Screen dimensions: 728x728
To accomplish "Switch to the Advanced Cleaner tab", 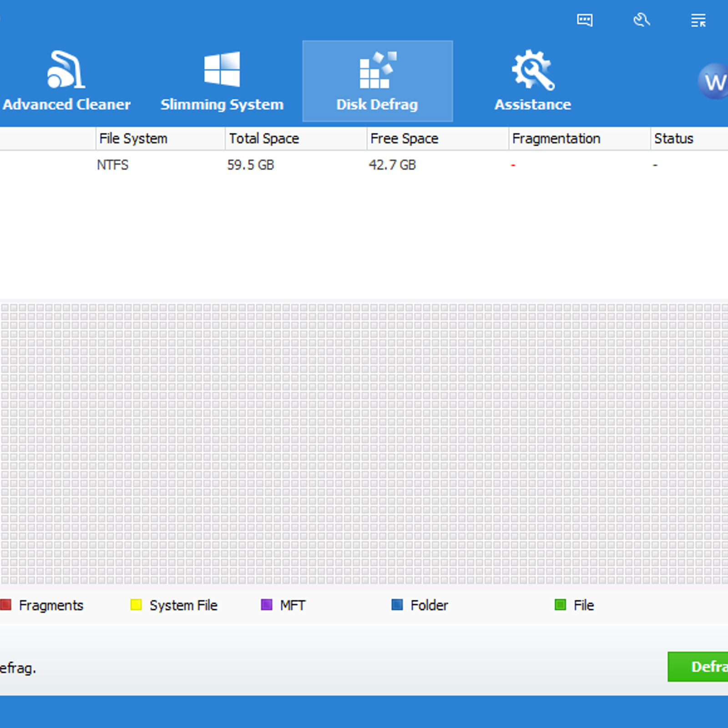I will point(66,82).
